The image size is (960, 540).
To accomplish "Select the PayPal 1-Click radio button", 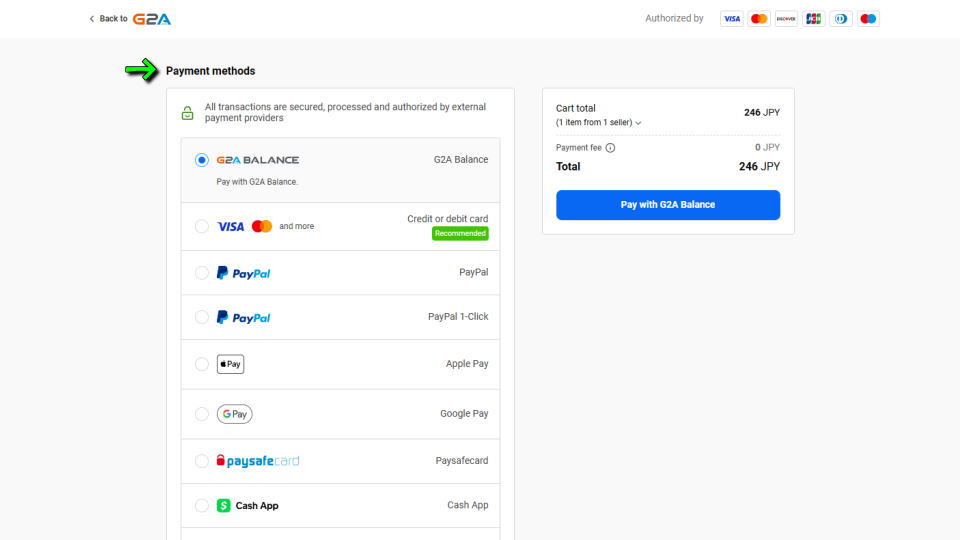I will tap(201, 317).
